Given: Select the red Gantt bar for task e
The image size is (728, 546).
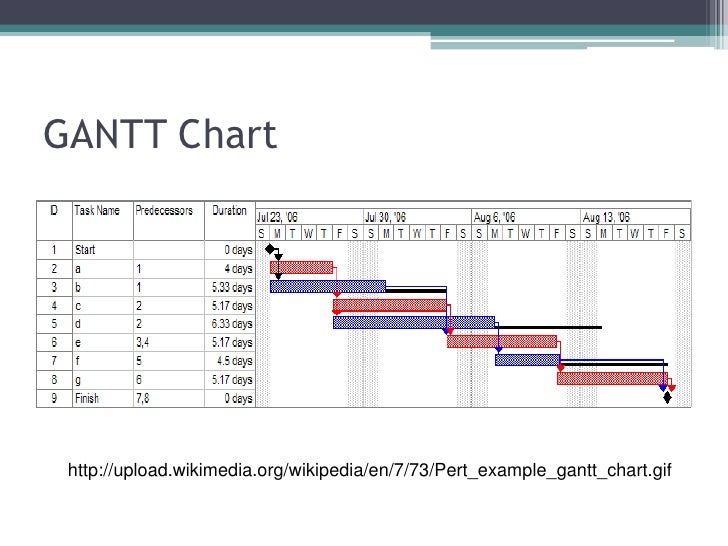Looking at the screenshot, I should [x=502, y=341].
